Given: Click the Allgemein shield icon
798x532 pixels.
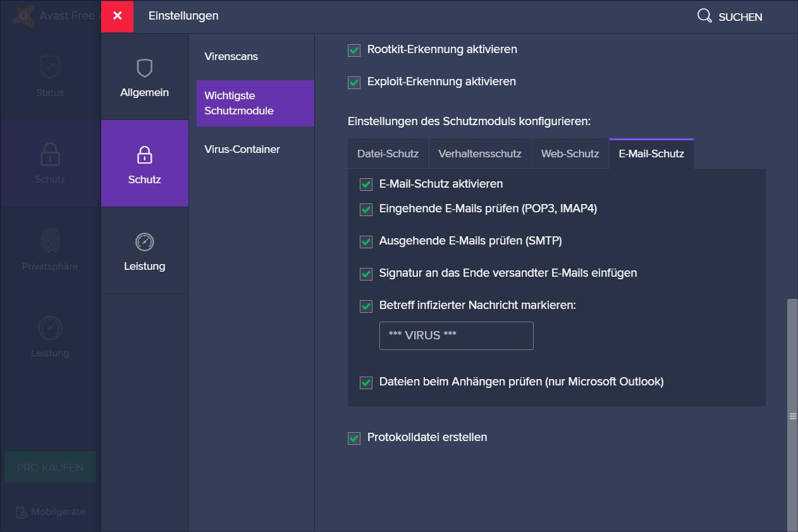Looking at the screenshot, I should coord(145,68).
